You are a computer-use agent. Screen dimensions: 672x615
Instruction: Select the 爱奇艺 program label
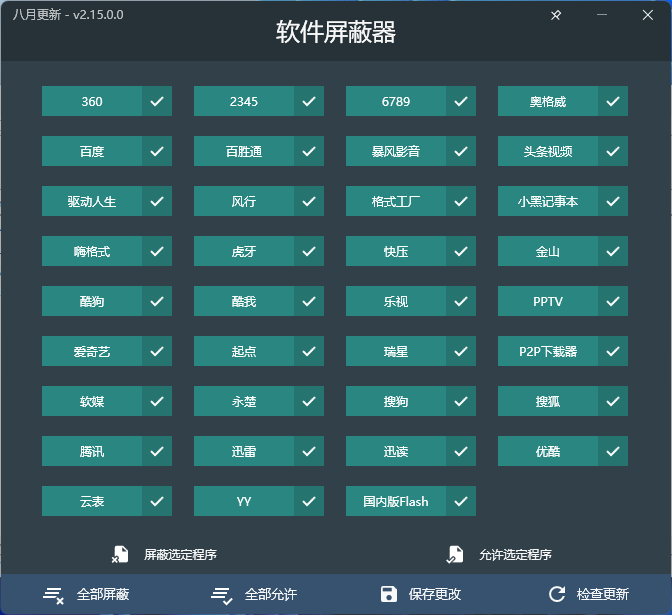(92, 351)
